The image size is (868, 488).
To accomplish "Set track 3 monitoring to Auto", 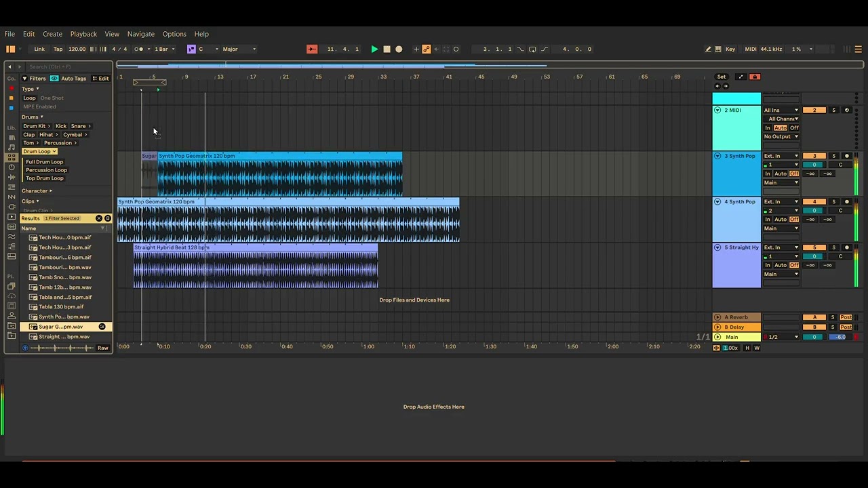I will [781, 174].
